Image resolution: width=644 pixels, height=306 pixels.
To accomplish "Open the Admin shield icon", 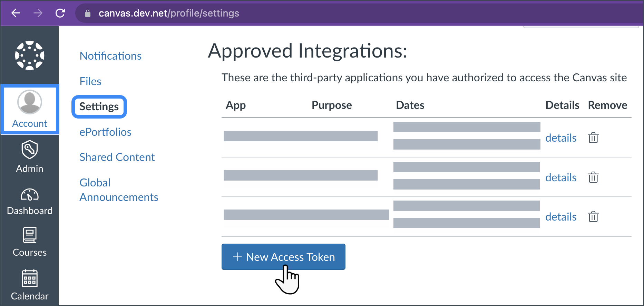I will click(x=30, y=150).
